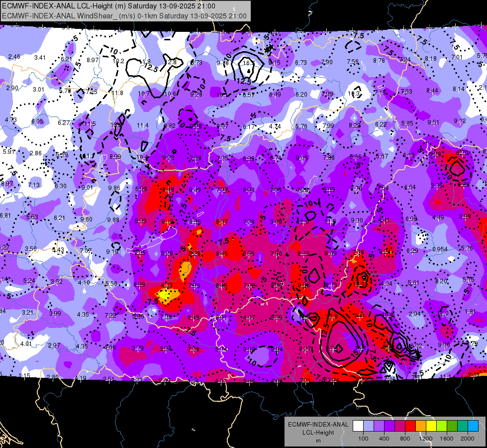Click the map value 1.81

[x=471, y=311]
